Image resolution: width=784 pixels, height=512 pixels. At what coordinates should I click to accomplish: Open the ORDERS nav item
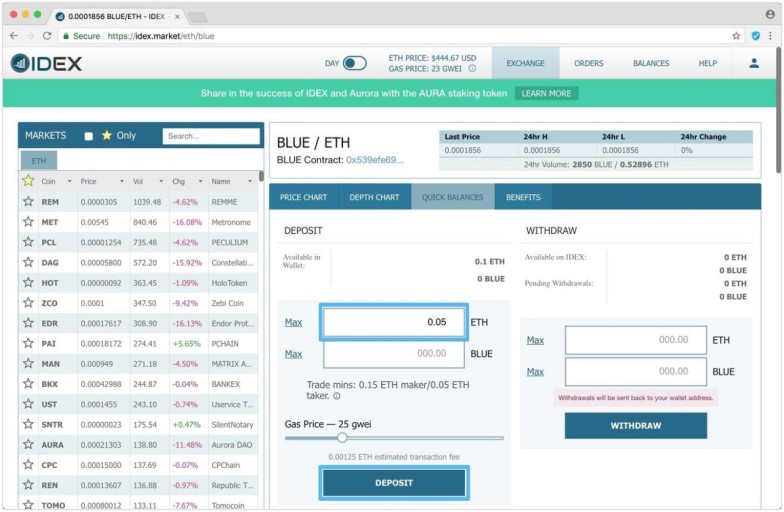coord(588,64)
